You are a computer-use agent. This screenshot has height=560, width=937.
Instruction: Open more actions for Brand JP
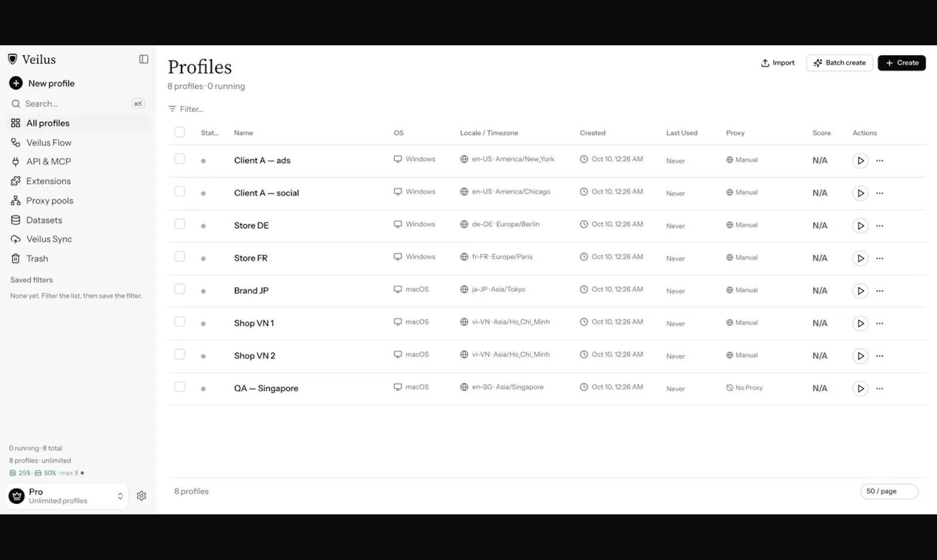(880, 291)
